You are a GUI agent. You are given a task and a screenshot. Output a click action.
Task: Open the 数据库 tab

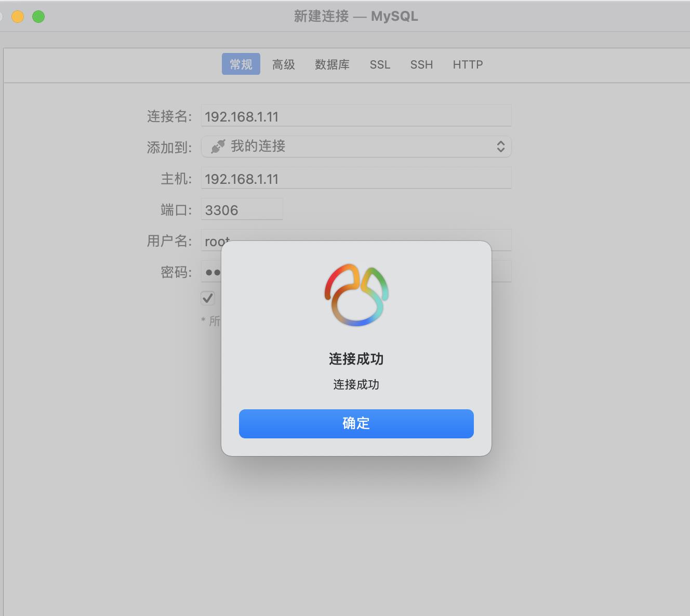point(332,64)
